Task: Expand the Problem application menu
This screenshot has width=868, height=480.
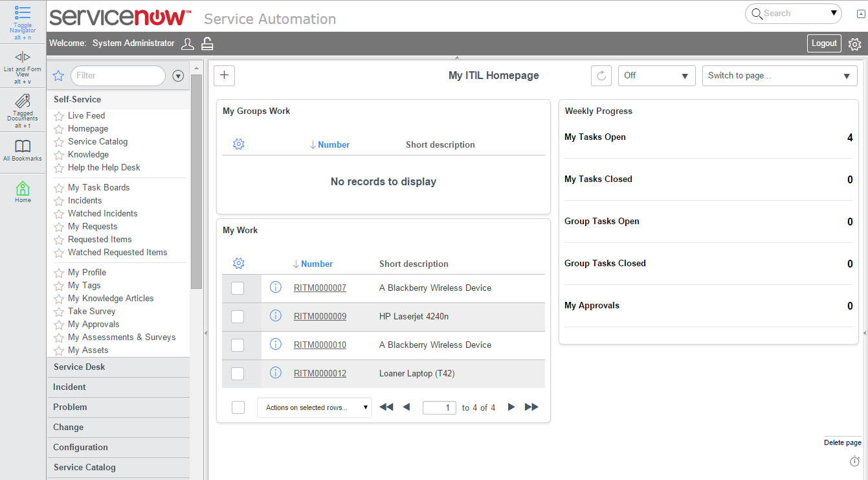Action: coord(118,407)
